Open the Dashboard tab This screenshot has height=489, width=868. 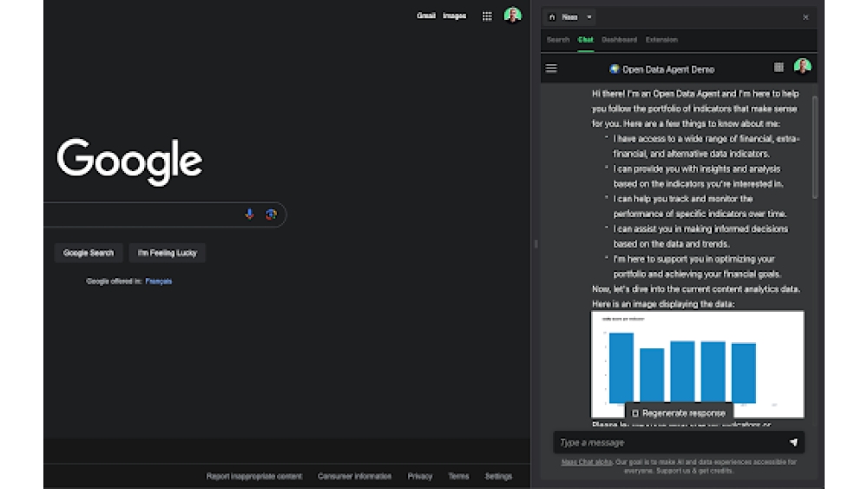tap(619, 40)
